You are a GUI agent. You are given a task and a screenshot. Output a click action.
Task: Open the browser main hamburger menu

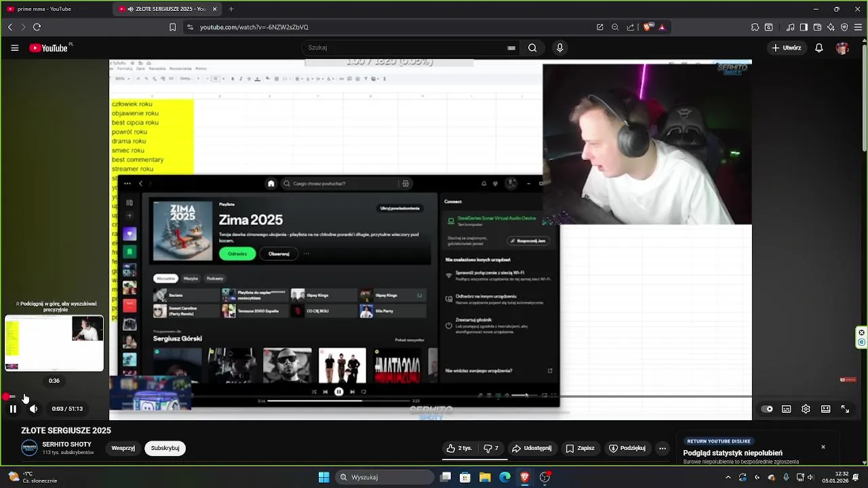[x=859, y=27]
